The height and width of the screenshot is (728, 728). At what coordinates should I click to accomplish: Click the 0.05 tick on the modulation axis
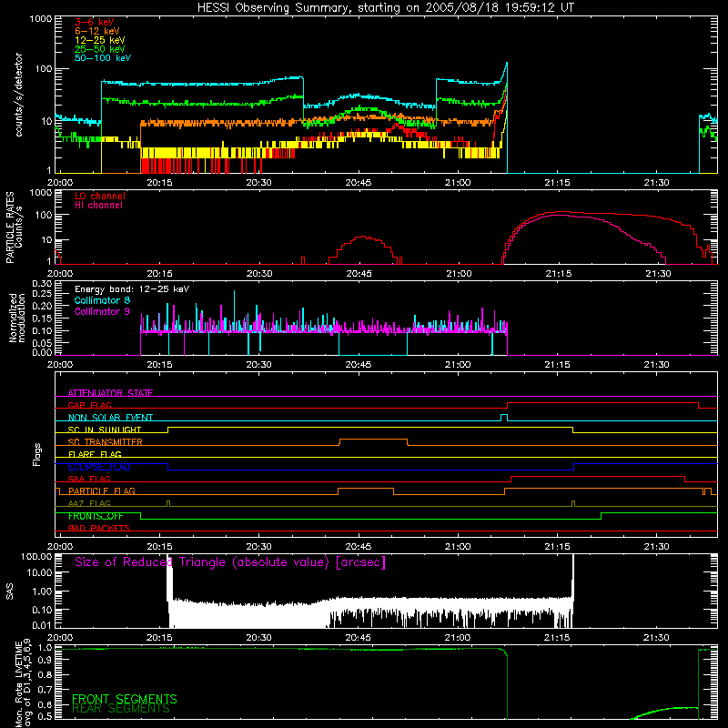42,343
